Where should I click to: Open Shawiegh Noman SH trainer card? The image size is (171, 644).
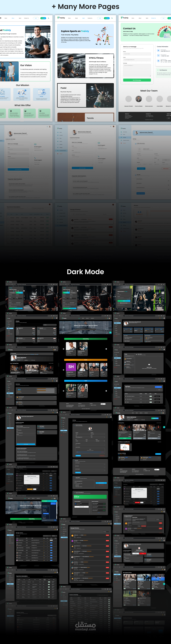click(71, 370)
